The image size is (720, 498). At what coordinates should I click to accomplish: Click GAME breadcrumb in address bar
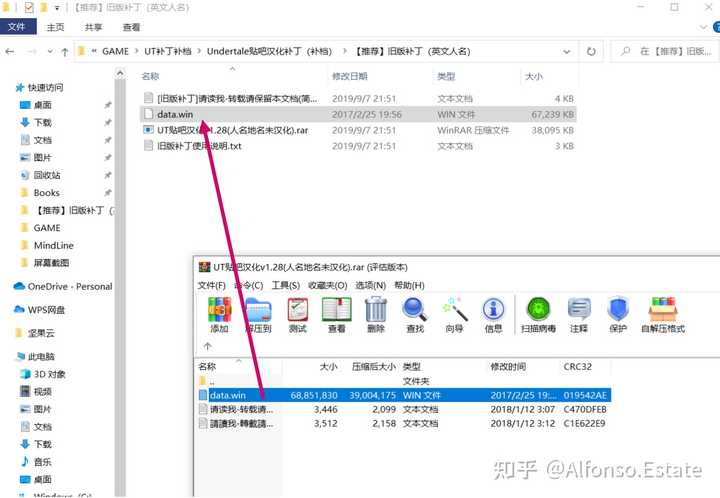click(115, 51)
